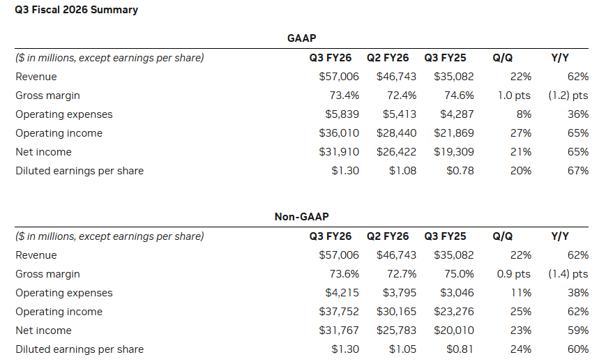The width and height of the screenshot is (599, 364).
Task: Select the GAAP table title
Action: (302, 39)
